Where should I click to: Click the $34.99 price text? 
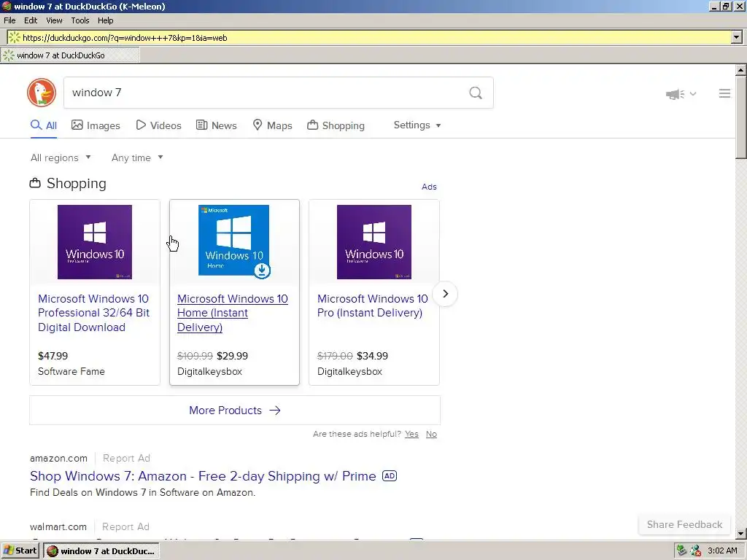[372, 356]
